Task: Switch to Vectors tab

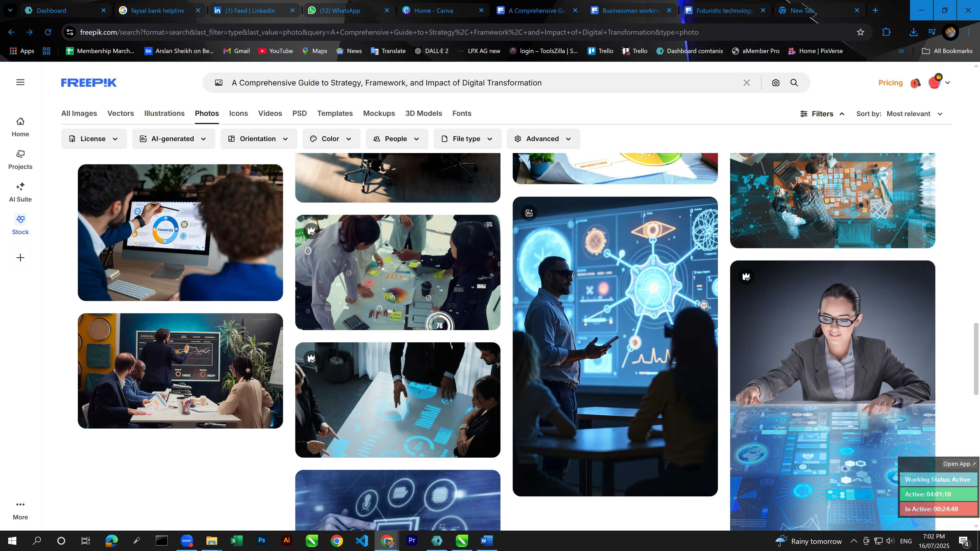Action: [x=121, y=113]
